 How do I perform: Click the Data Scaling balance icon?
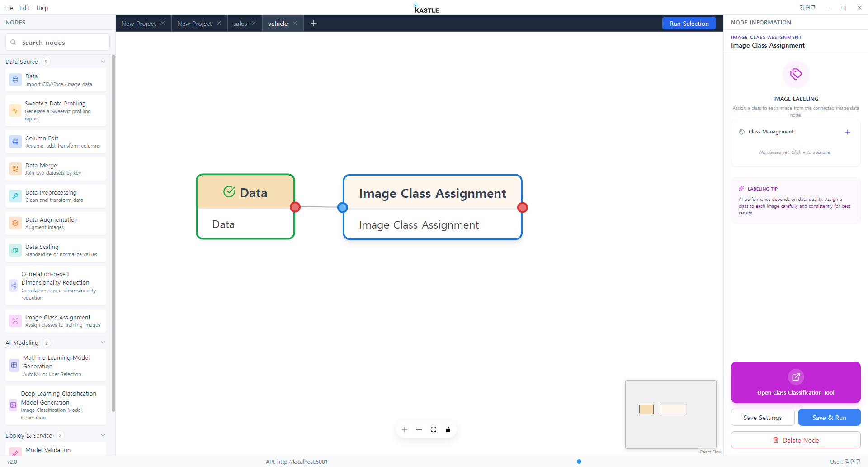15,250
